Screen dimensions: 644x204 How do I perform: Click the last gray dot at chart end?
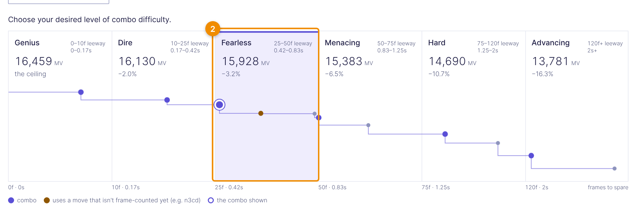[x=614, y=168]
